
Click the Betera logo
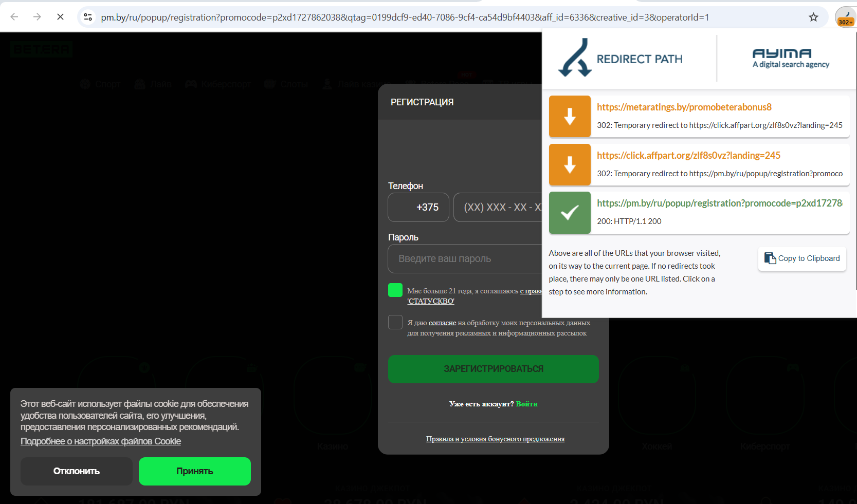click(x=41, y=49)
